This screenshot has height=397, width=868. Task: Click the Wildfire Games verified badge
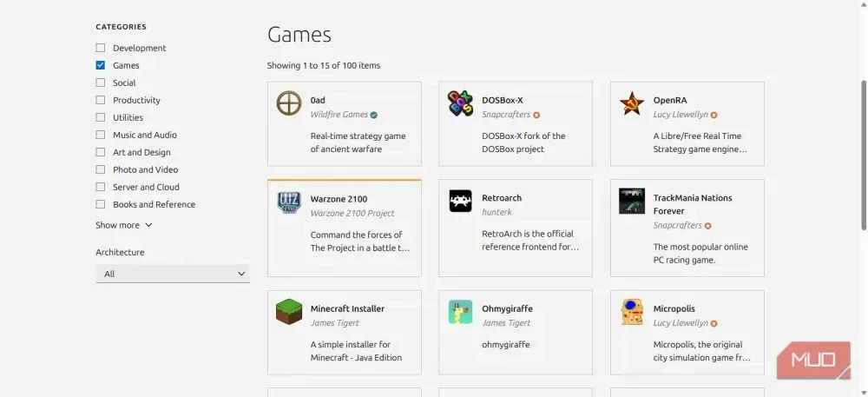(x=374, y=115)
